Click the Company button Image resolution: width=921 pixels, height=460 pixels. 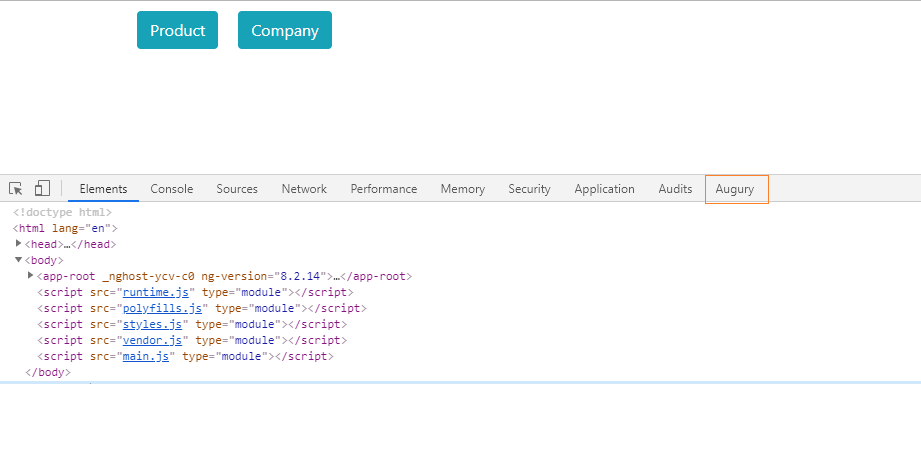coord(285,30)
